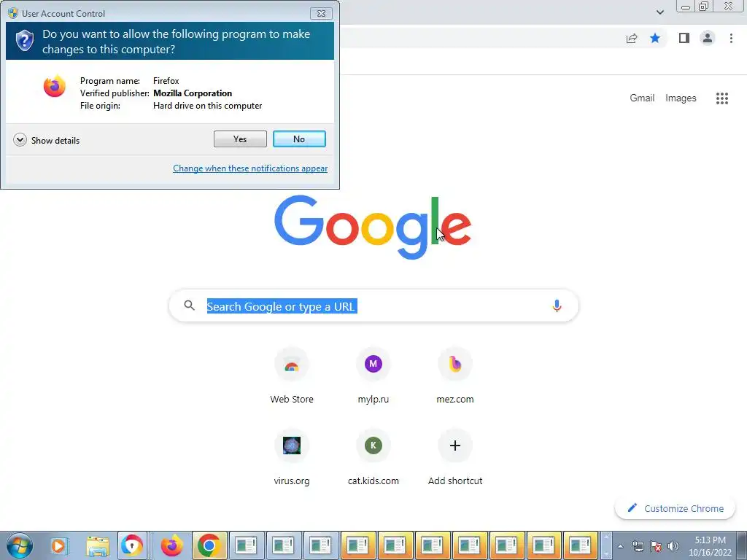The width and height of the screenshot is (747, 560).
Task: Click the blue bookmark star icon
Action: [x=655, y=38]
